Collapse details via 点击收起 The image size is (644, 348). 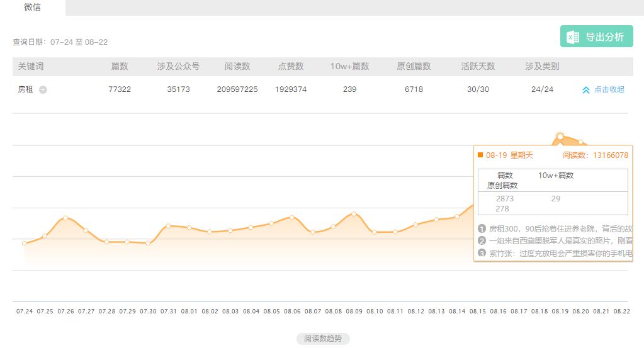tap(609, 89)
